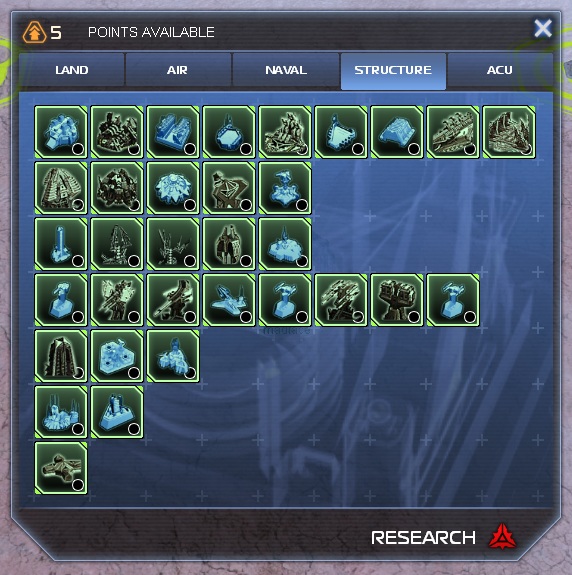The width and height of the screenshot is (572, 575).
Task: Select the blue triangular platform in the fifth row
Action: tap(117, 356)
